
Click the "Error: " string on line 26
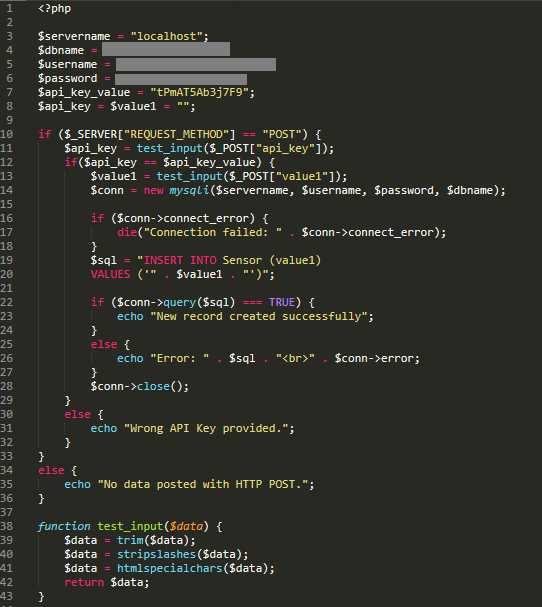[179, 358]
